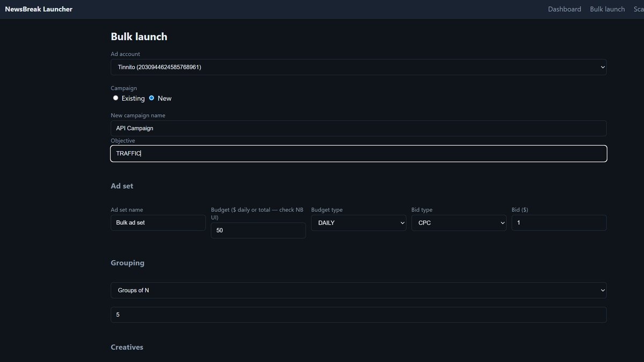Click the 'Bid ($)' label

pos(520,210)
